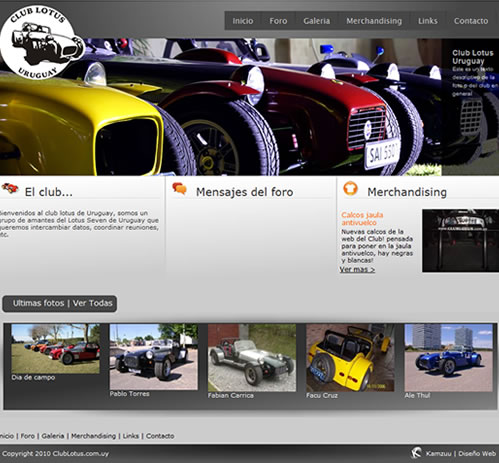499x463 pixels.
Task: Click the Club Lotus Uruguay logo
Action: (41, 42)
